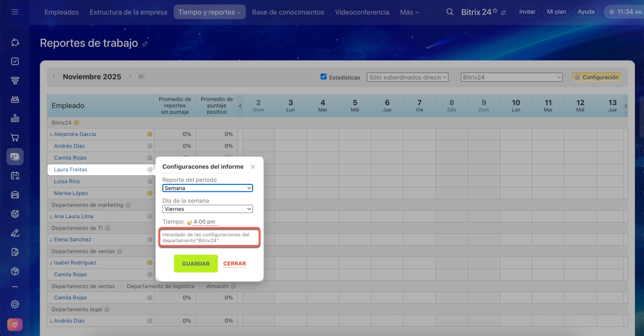
Task: Open the calendar sidebar icon
Action: 15,176
